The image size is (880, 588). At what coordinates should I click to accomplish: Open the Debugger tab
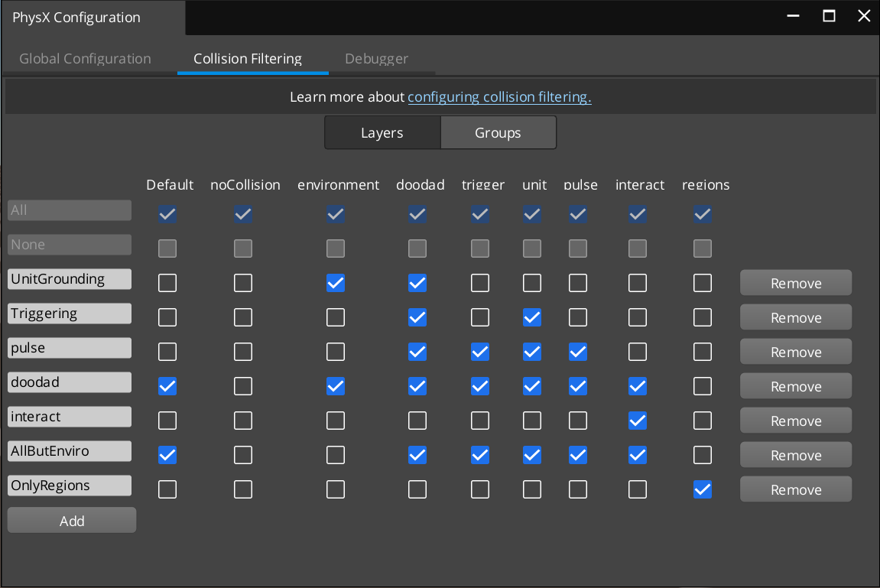(376, 58)
